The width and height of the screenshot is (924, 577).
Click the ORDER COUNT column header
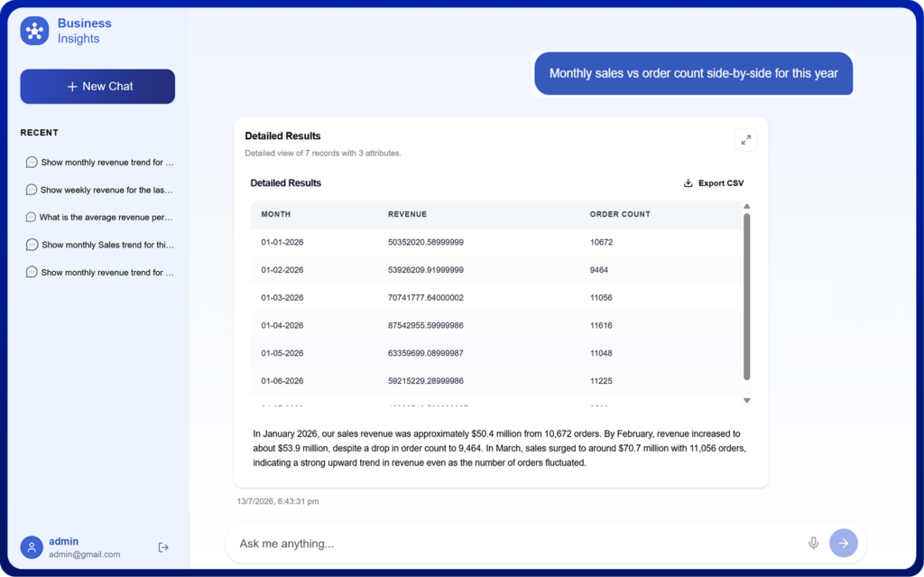point(620,214)
